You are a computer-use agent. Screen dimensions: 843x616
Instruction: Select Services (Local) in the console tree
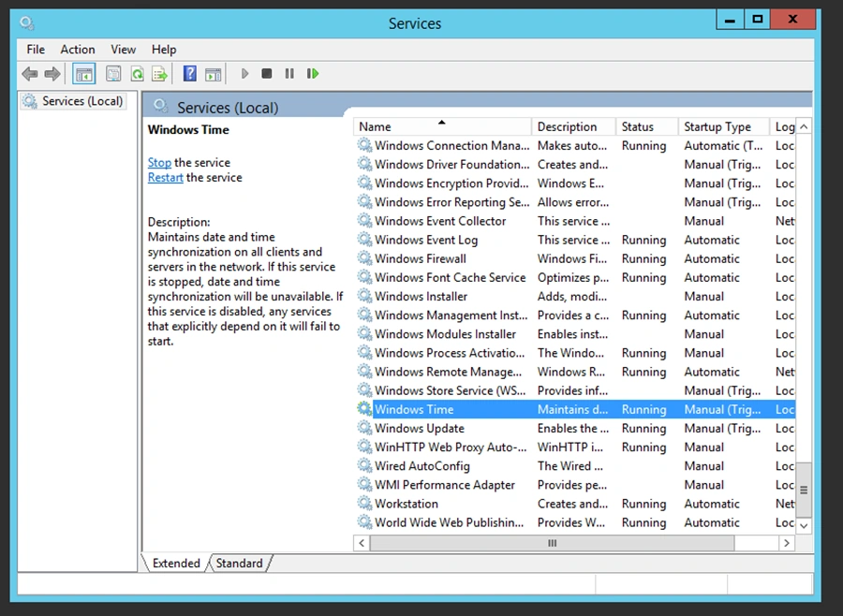click(x=81, y=101)
